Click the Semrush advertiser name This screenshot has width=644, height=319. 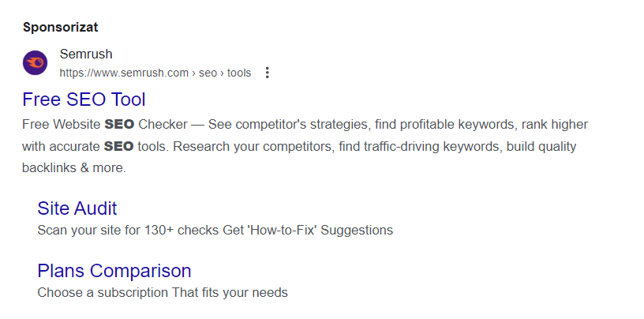(x=86, y=54)
